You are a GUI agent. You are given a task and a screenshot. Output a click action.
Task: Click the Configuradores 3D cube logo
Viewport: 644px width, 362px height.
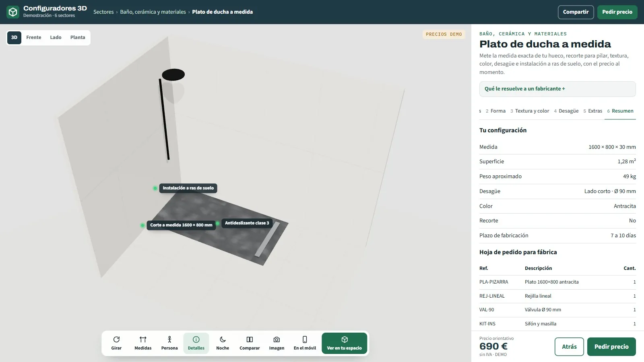13,12
